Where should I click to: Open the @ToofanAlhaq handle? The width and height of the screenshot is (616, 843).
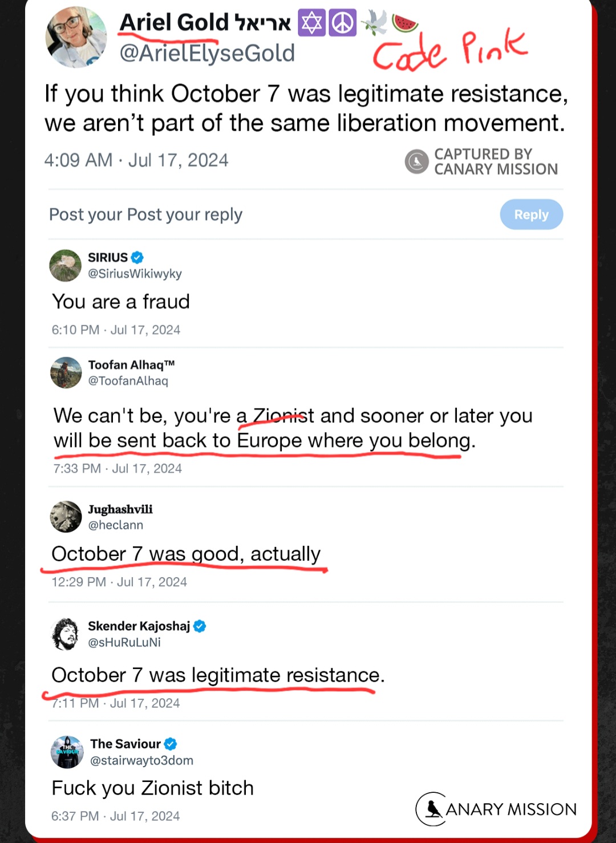click(x=128, y=381)
